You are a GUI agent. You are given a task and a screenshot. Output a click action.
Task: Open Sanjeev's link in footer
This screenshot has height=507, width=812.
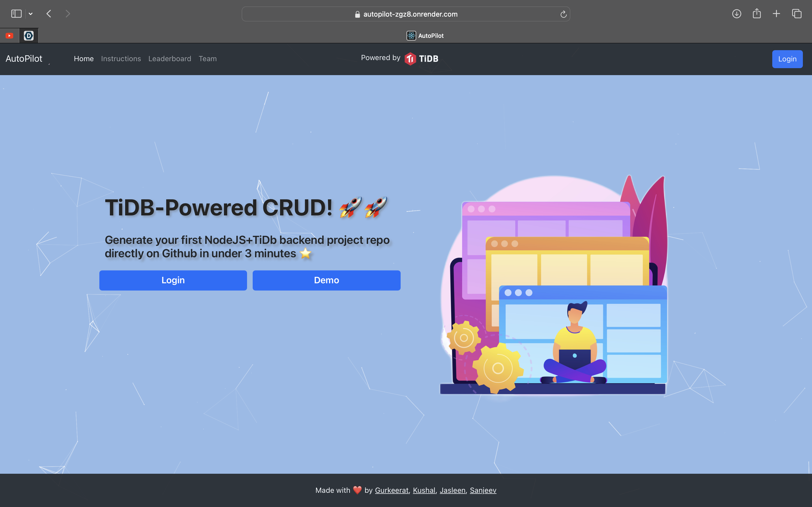[483, 490]
